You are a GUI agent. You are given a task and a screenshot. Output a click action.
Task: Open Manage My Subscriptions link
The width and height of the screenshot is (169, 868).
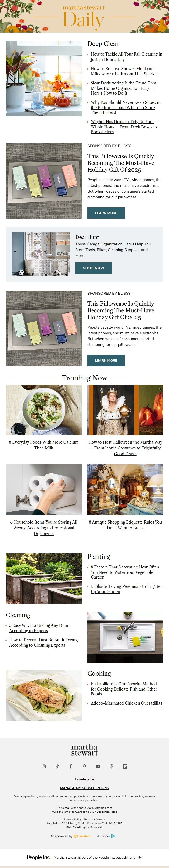point(84,788)
